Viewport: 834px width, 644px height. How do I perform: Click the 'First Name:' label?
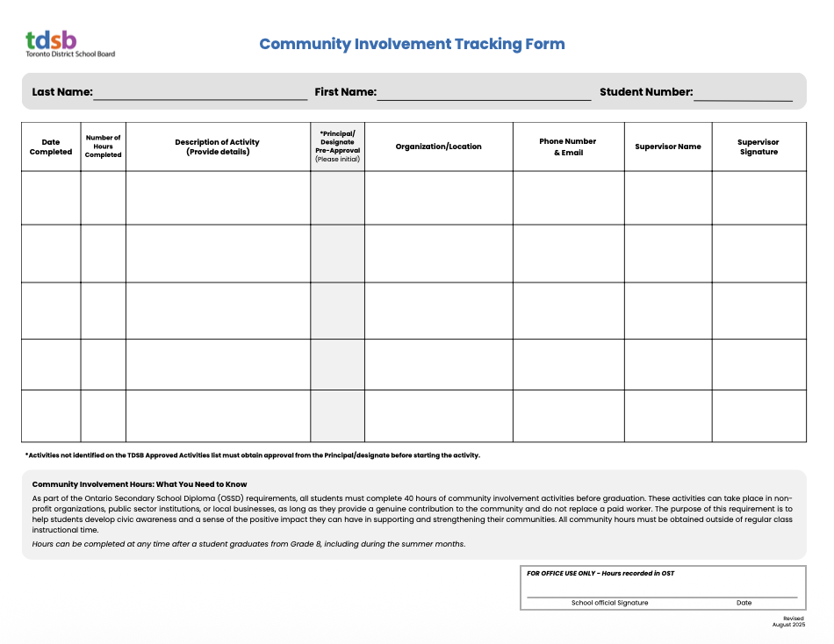click(x=346, y=92)
